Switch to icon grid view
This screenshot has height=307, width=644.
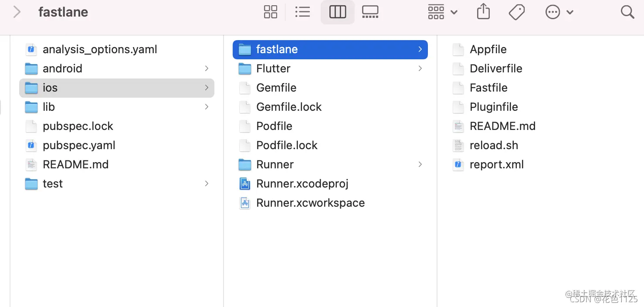(271, 12)
